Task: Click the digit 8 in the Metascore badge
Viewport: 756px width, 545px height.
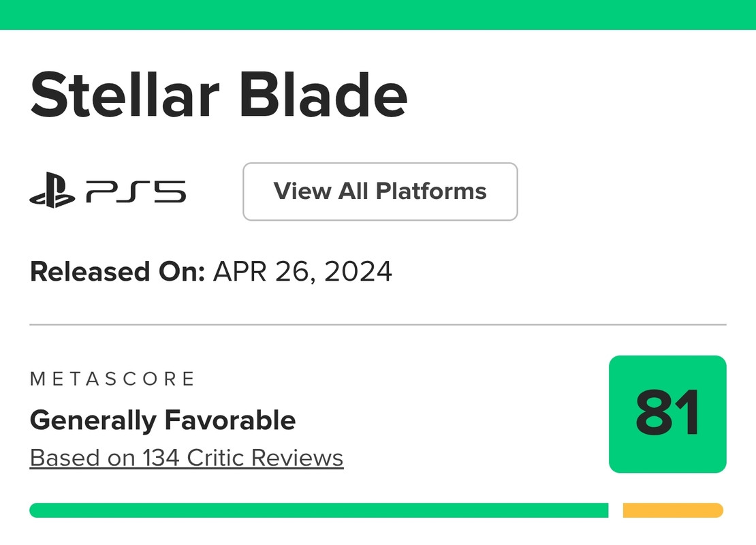Action: pyautogui.click(x=652, y=414)
